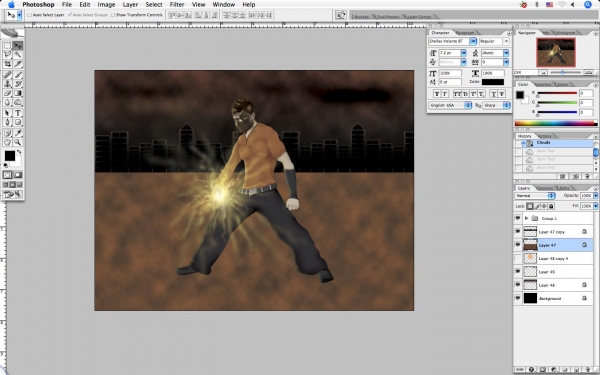This screenshot has width=600, height=375.
Task: Select the Type tool
Action: coord(18,113)
